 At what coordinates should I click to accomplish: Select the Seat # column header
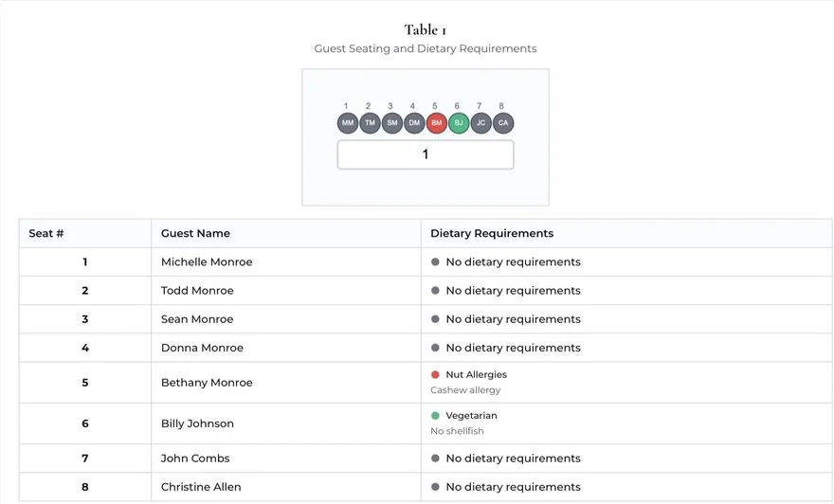click(46, 233)
